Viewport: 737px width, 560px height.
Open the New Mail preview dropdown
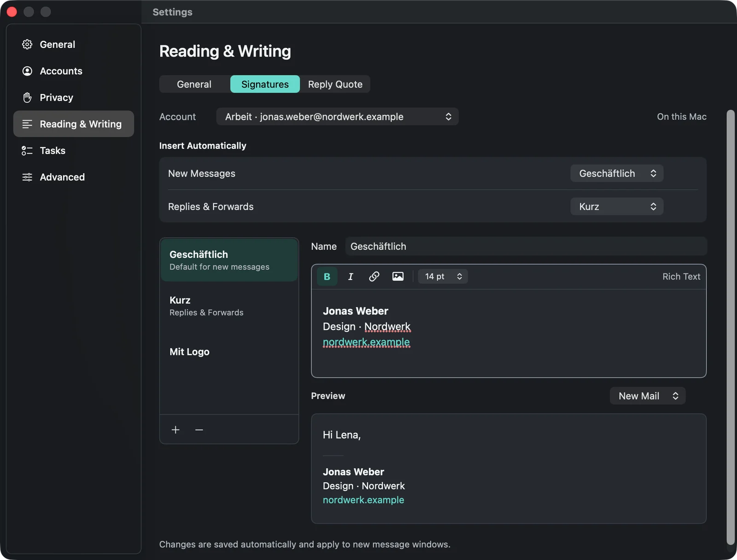tap(648, 396)
